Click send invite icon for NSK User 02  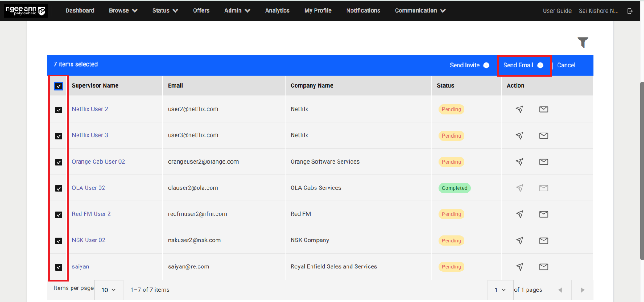coord(519,241)
